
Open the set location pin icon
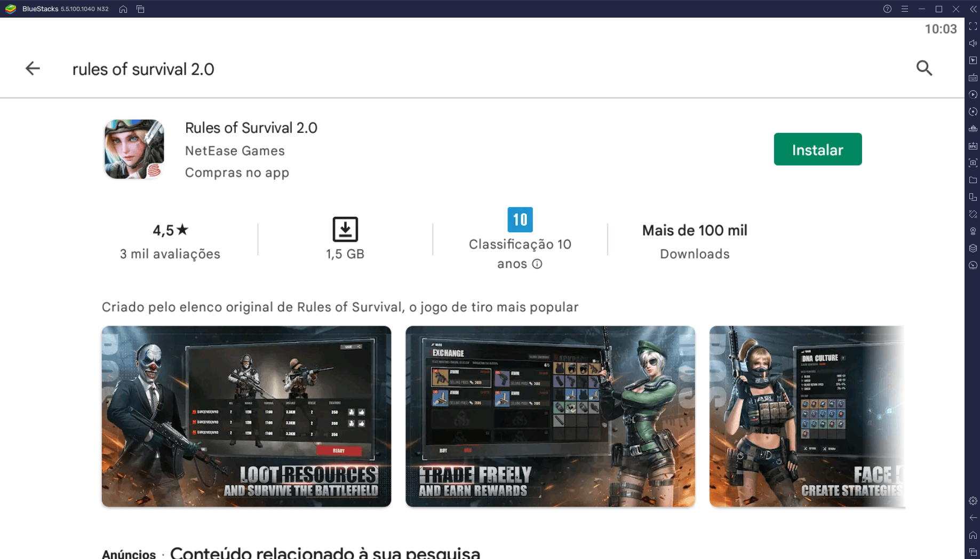tap(973, 231)
